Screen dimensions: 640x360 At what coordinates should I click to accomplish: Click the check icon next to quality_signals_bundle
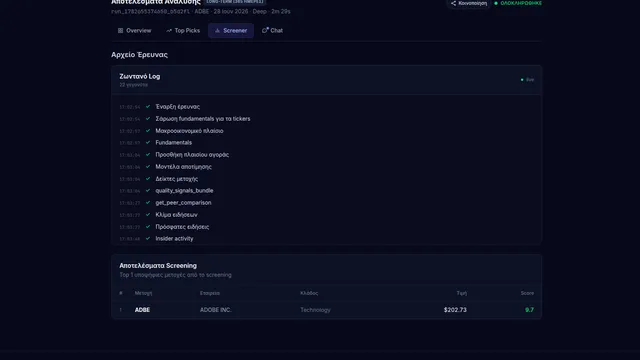click(148, 191)
